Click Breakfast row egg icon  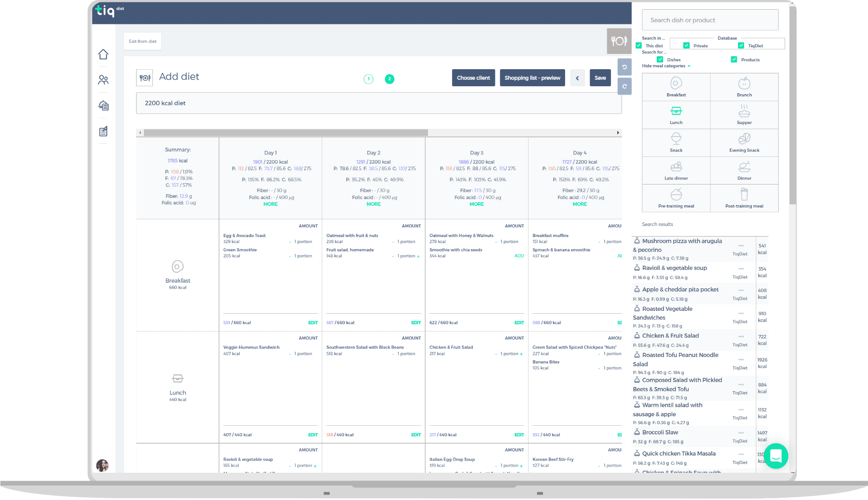coord(178,267)
